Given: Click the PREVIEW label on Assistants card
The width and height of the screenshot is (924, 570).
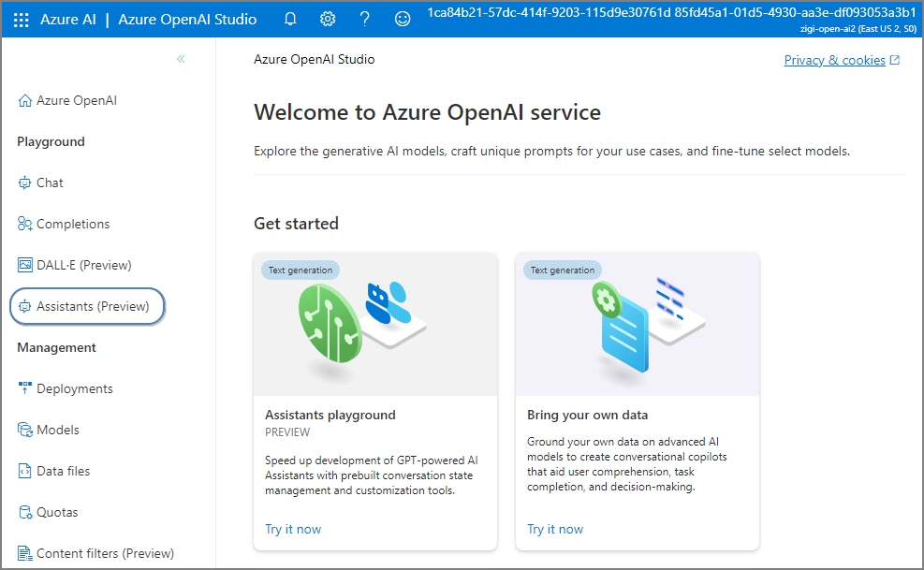Looking at the screenshot, I should [287, 432].
